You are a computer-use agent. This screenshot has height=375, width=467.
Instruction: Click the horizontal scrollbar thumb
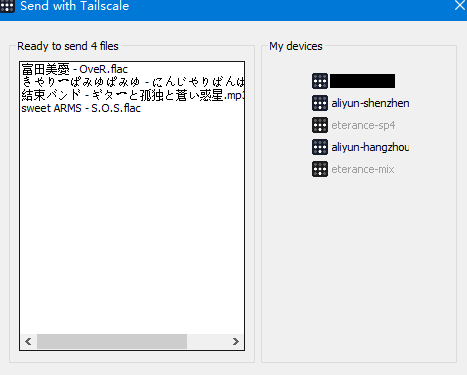112,341
